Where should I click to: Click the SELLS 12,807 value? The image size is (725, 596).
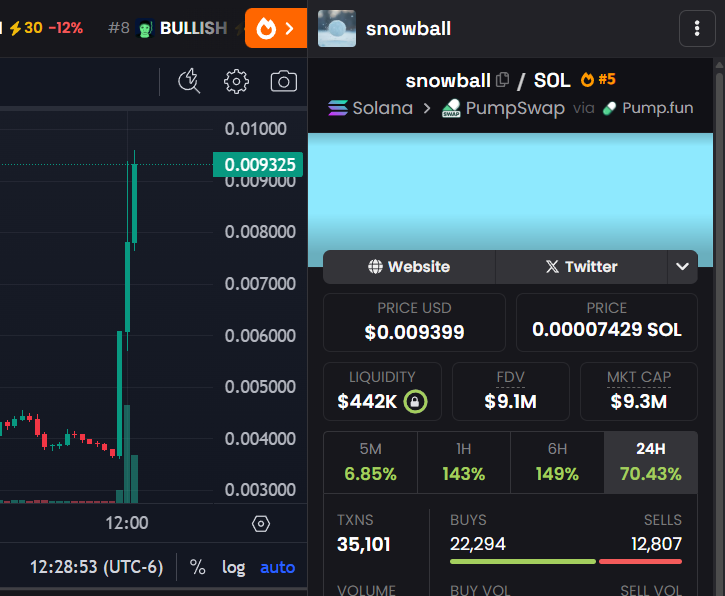[x=657, y=544]
